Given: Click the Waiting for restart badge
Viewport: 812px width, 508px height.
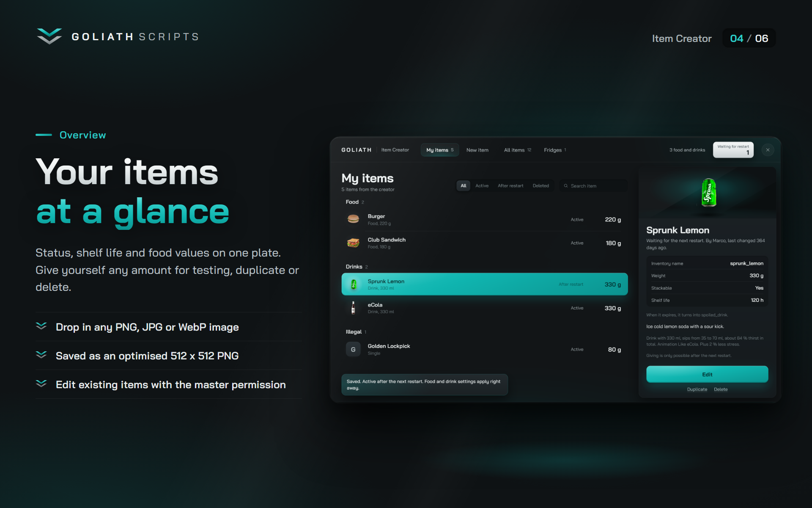Looking at the screenshot, I should (733, 150).
